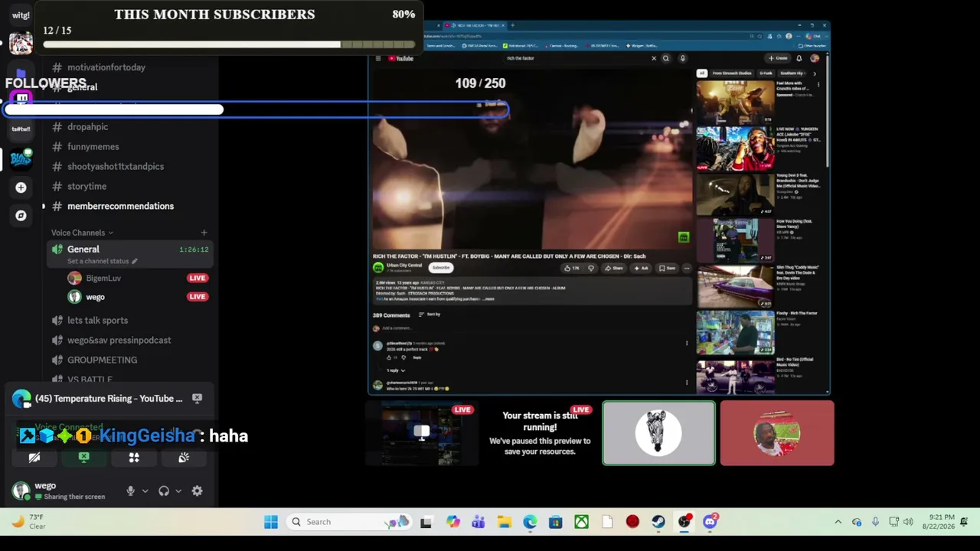Open the soundboard in Discord voice panel
Image resolution: width=980 pixels, height=551 pixels.
184,458
